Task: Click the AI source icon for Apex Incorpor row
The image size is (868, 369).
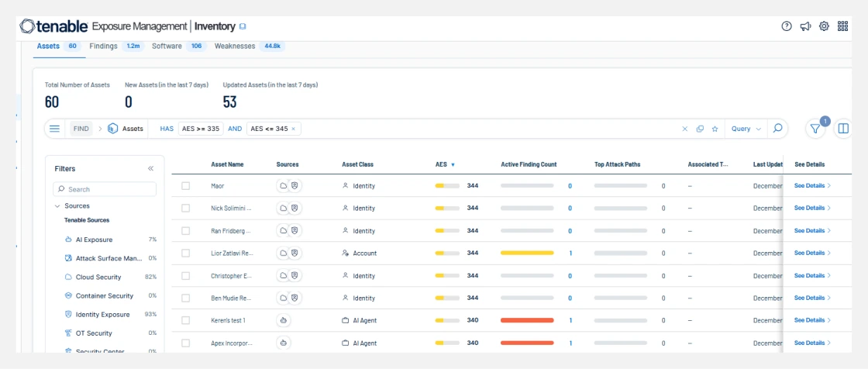Action: [x=284, y=343]
